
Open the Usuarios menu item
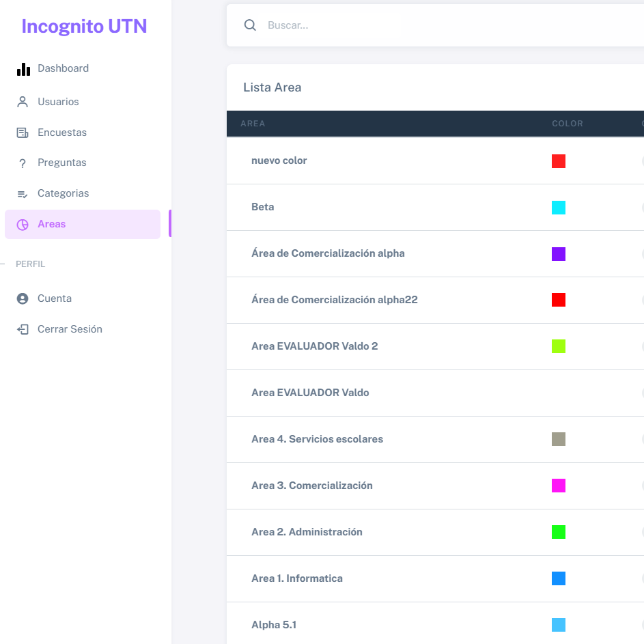click(x=83, y=102)
